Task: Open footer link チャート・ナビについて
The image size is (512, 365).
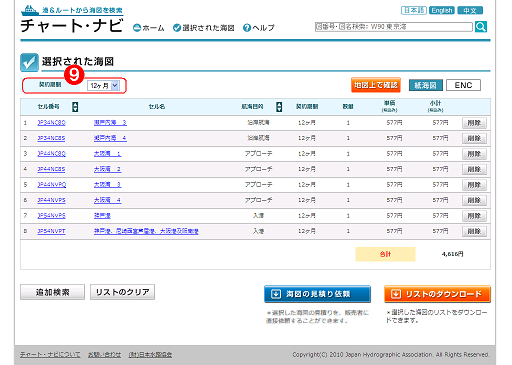Action: click(x=50, y=355)
